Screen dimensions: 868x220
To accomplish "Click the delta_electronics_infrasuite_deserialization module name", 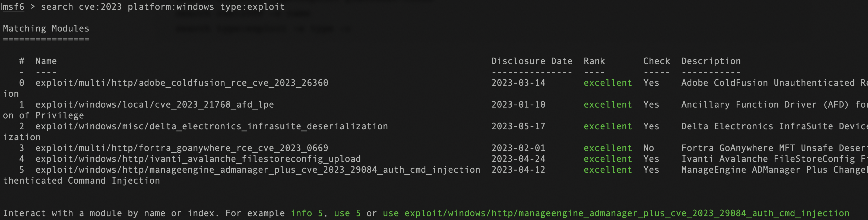I will [212, 127].
